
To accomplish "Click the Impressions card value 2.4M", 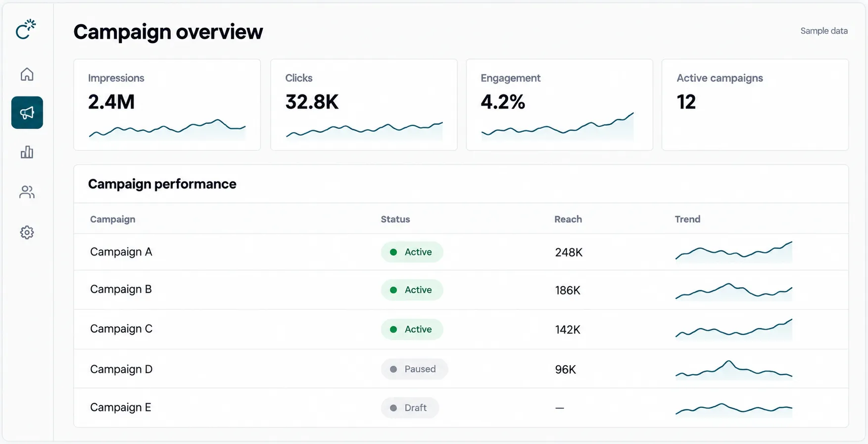I will click(x=111, y=102).
